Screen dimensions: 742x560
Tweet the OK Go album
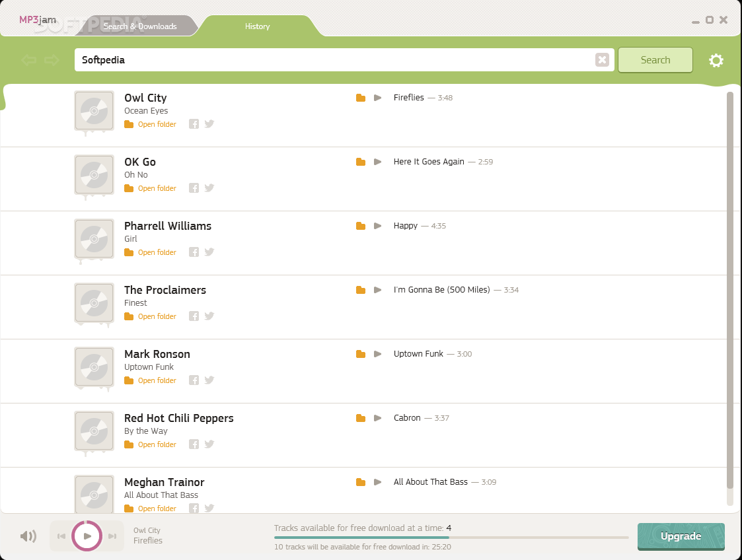209,188
